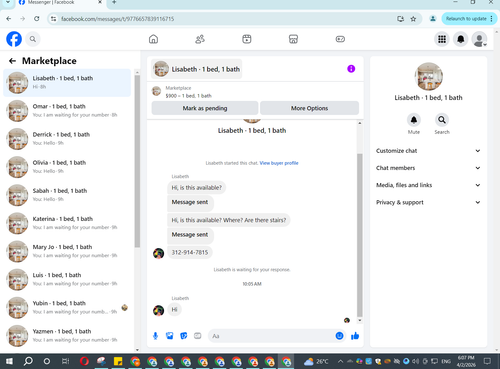This screenshot has width=500, height=369.
Task: Expand Media, files and links section
Action: [428, 185]
